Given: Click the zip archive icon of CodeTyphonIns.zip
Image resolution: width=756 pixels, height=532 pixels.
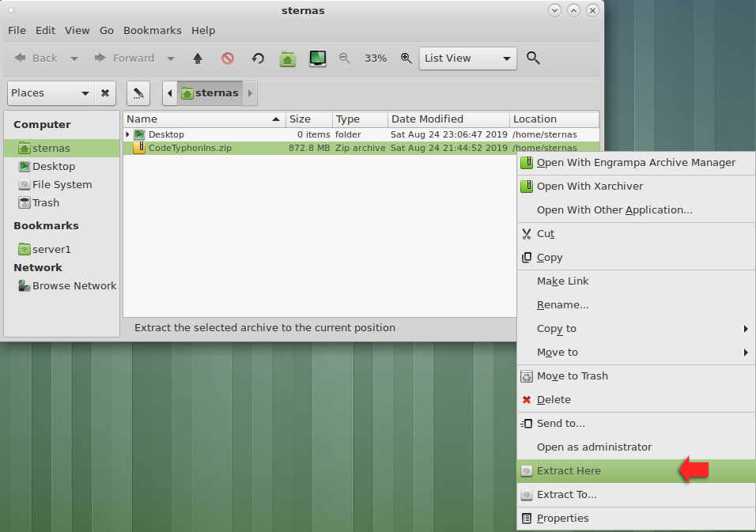Looking at the screenshot, I should click(139, 148).
